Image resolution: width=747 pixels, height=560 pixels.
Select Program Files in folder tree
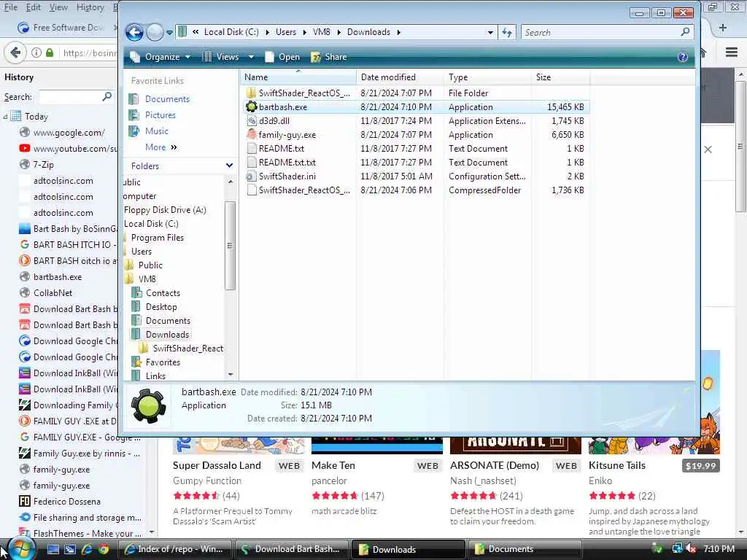point(158,238)
